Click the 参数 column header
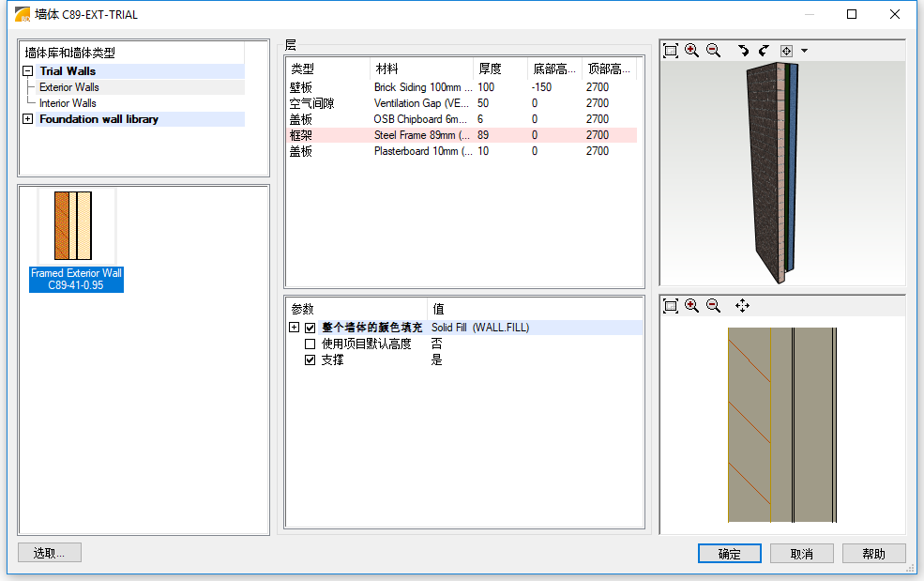This screenshot has height=581, width=924. click(356, 309)
